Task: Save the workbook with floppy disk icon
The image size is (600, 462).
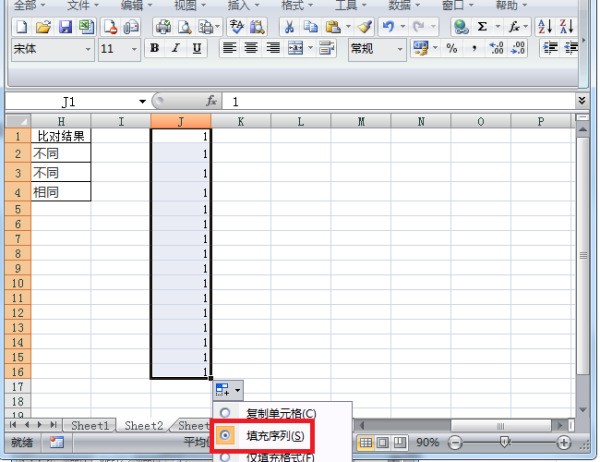Action: coord(65,27)
